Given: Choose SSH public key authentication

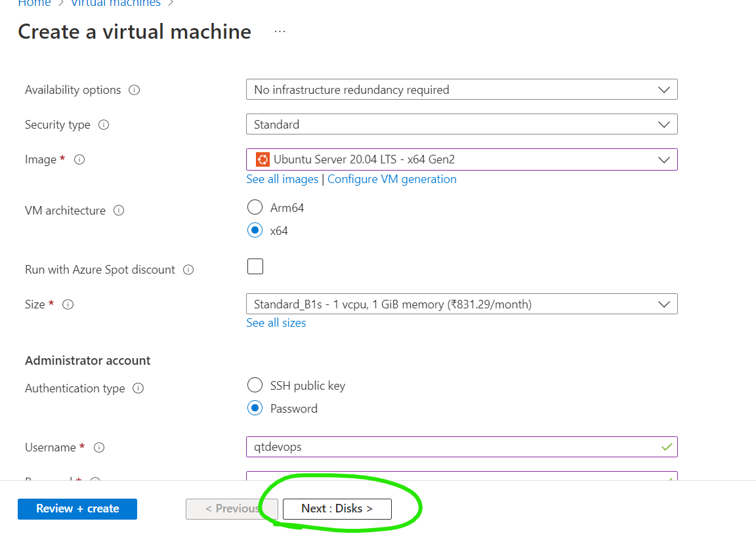Looking at the screenshot, I should point(255,385).
